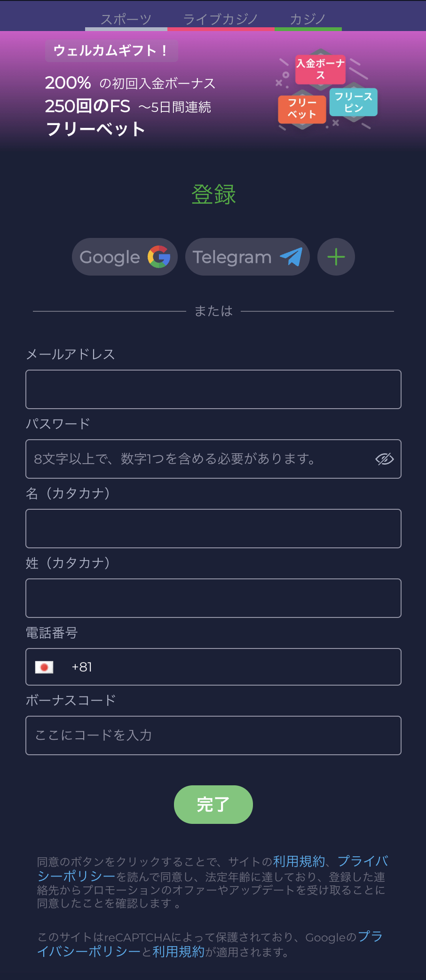Focus the 名（カタカナ） input box
Viewport: 426px width, 980px height.
pyautogui.click(x=213, y=529)
